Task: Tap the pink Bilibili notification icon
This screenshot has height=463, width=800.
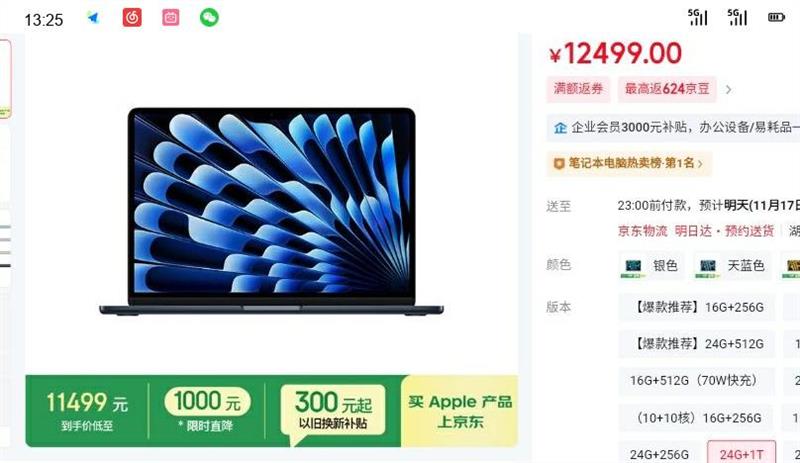Action: tap(170, 18)
